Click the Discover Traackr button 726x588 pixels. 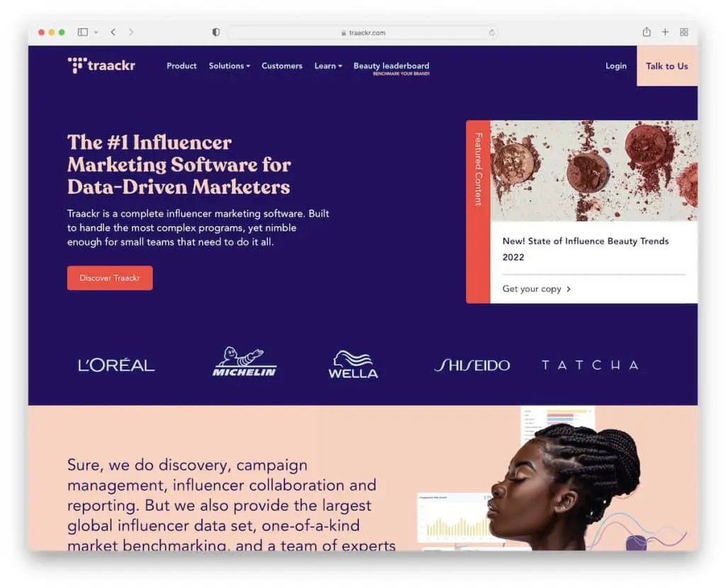tap(110, 278)
